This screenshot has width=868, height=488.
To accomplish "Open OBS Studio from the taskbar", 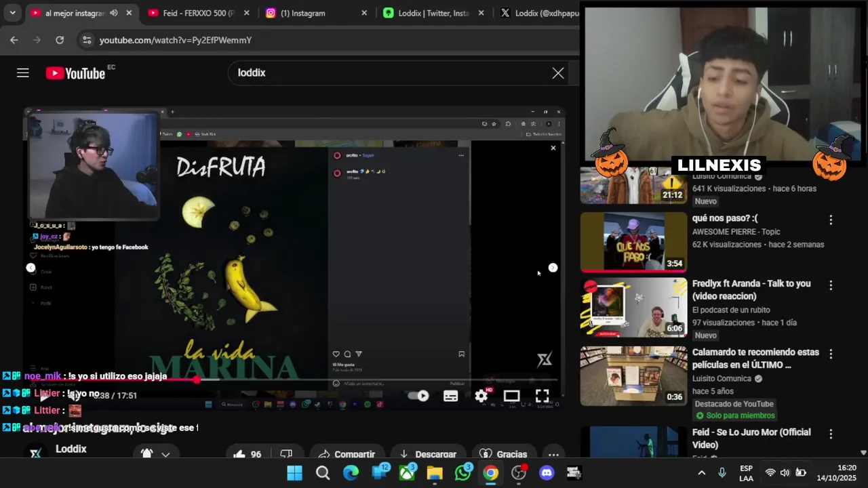I will coord(519,473).
